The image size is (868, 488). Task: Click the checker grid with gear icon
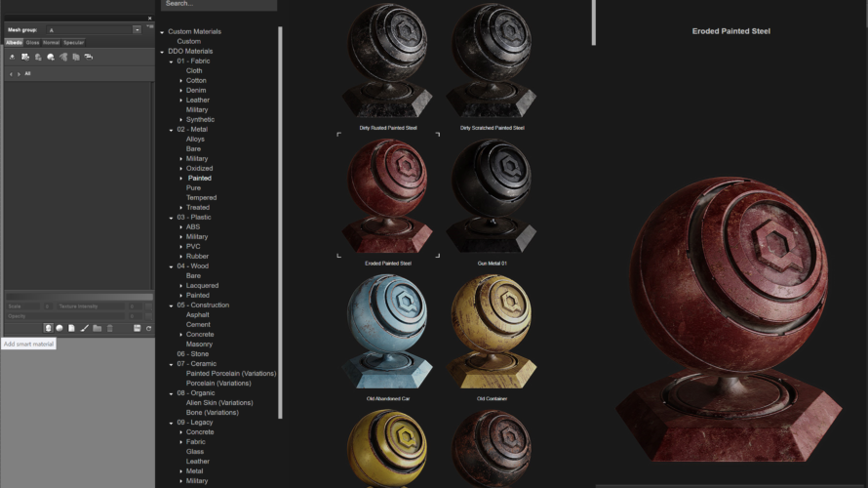(25, 57)
